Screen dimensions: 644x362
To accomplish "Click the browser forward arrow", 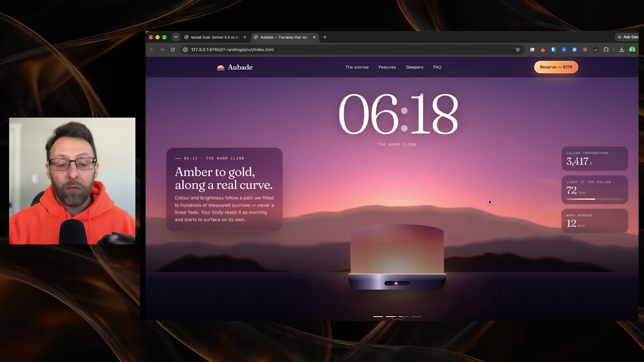I will tap(162, 49).
